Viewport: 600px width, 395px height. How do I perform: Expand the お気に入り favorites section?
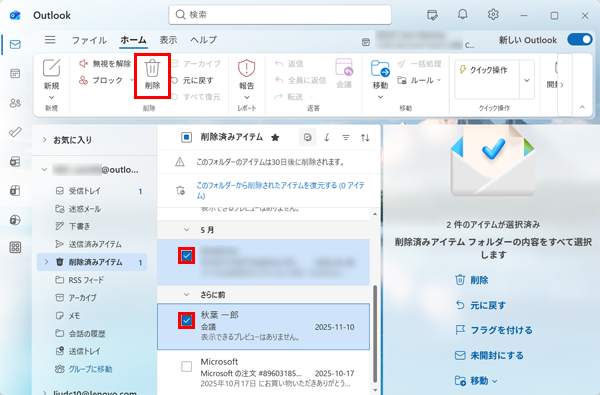tap(44, 140)
